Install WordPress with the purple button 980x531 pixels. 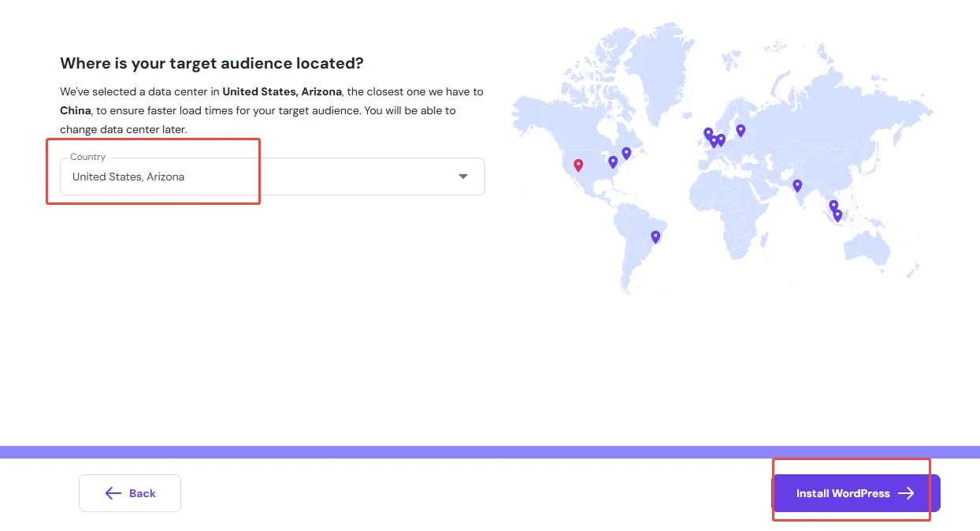[x=856, y=493]
